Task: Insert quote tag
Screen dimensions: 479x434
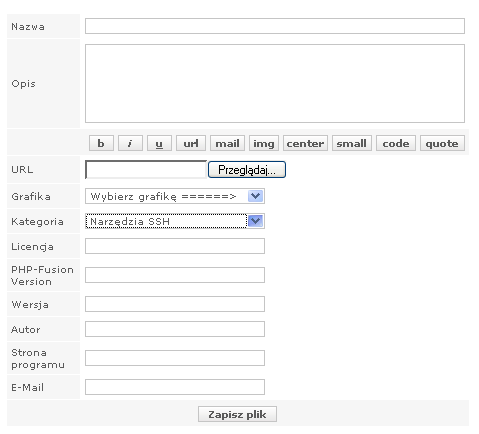Action: point(442,143)
